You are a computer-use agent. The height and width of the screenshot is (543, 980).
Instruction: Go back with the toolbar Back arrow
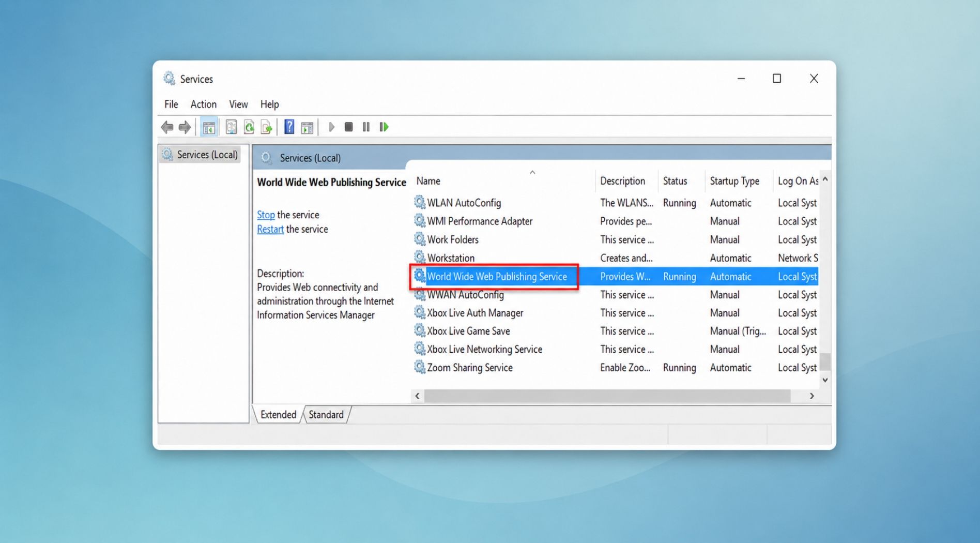(x=167, y=127)
